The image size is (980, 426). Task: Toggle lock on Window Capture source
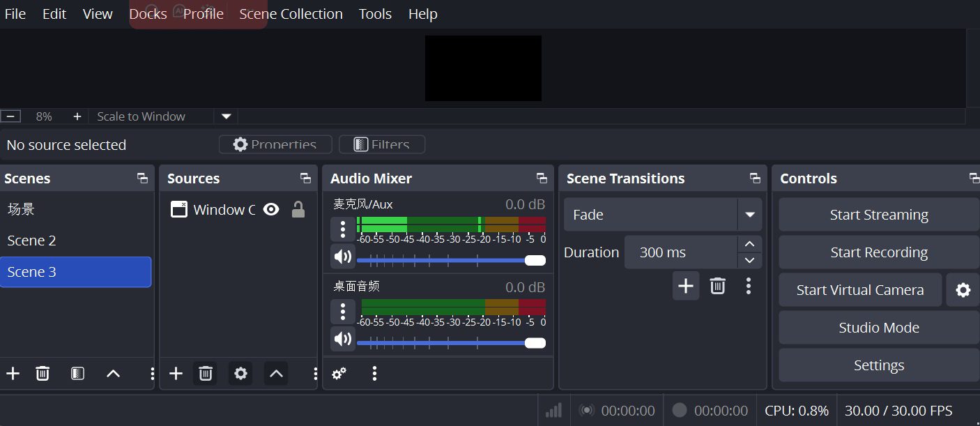(x=298, y=209)
